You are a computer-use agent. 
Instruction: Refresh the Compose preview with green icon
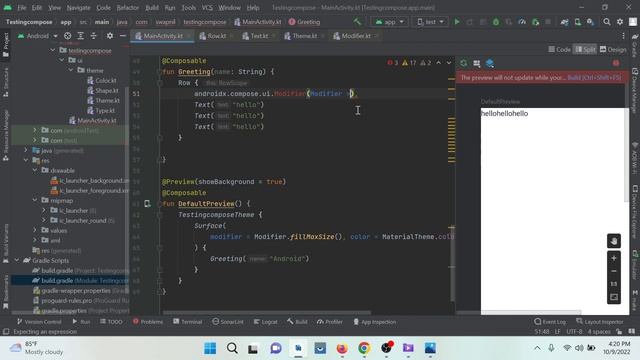(464, 63)
